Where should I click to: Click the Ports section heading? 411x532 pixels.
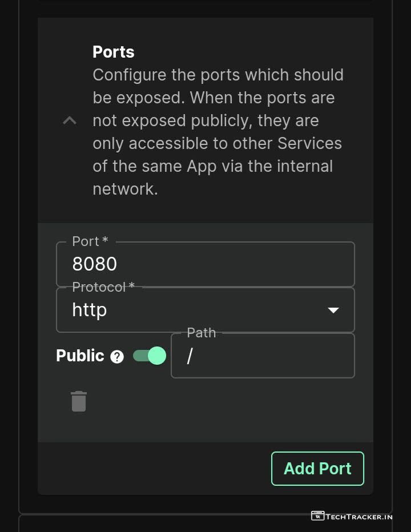pyautogui.click(x=114, y=52)
